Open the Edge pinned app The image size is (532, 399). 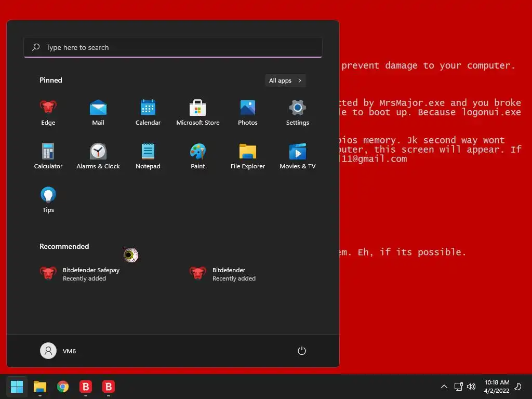(48, 113)
